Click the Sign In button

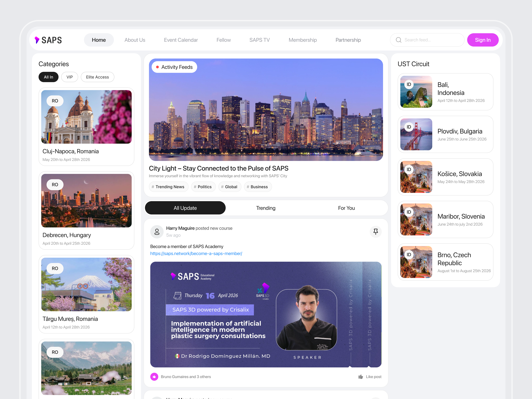(x=483, y=40)
